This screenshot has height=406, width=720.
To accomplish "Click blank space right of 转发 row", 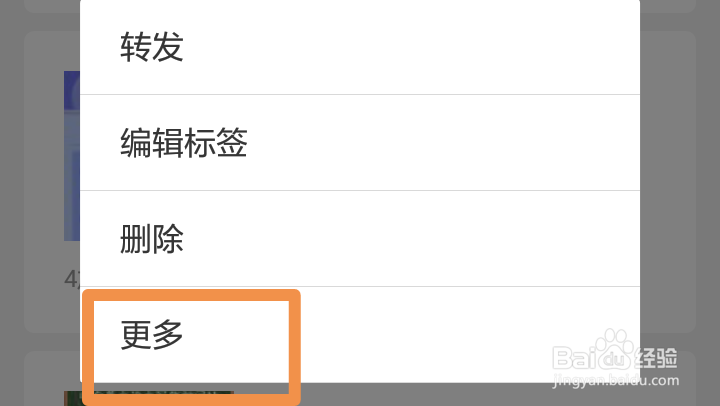I will pos(411,47).
